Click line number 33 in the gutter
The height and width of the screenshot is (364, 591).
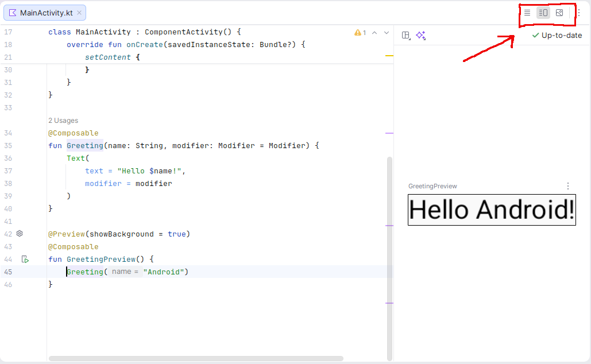pyautogui.click(x=8, y=108)
